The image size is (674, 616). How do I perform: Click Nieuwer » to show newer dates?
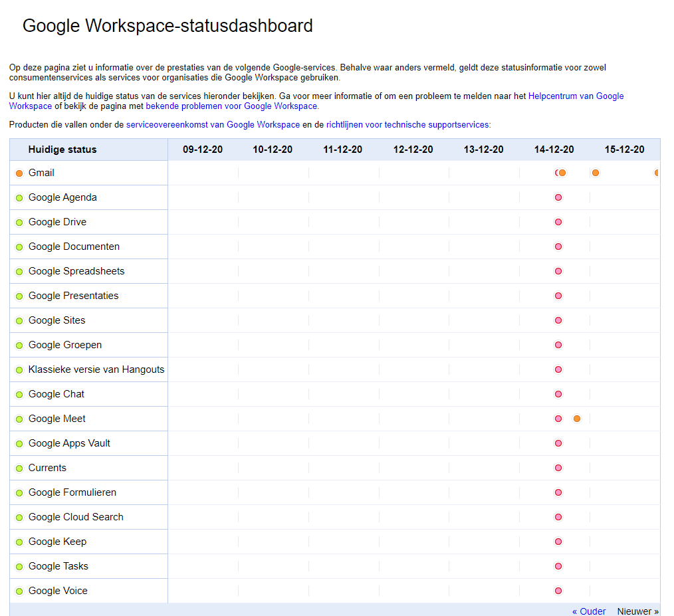(637, 611)
